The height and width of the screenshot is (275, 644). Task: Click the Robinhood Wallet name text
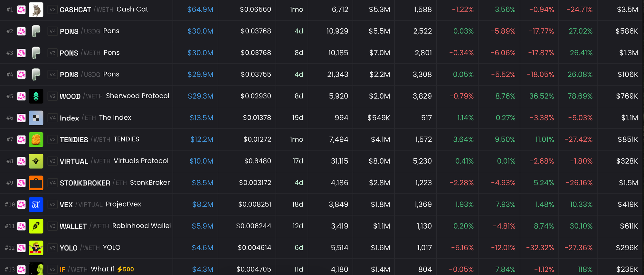click(x=141, y=226)
